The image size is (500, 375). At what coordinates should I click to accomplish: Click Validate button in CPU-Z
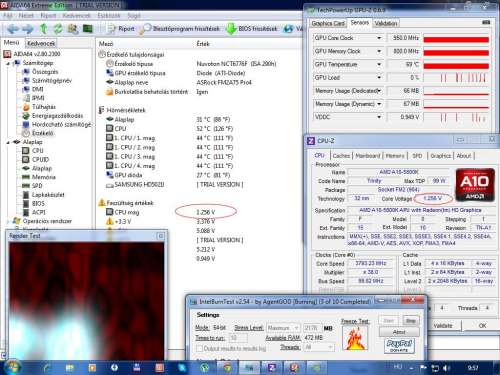(x=443, y=326)
